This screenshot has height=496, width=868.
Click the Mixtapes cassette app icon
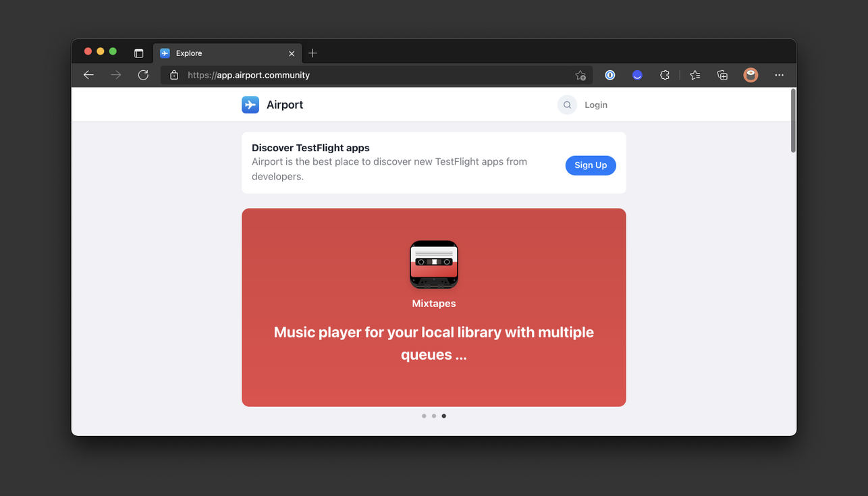[434, 265]
